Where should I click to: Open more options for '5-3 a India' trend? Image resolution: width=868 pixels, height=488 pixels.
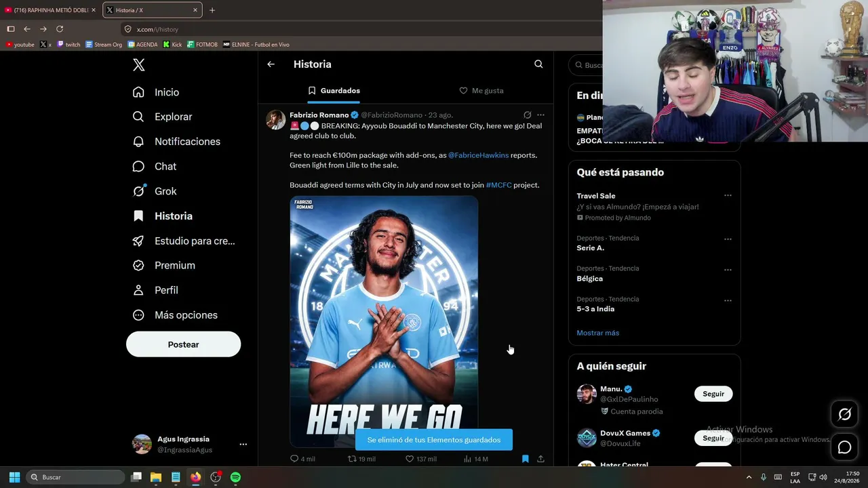728,300
